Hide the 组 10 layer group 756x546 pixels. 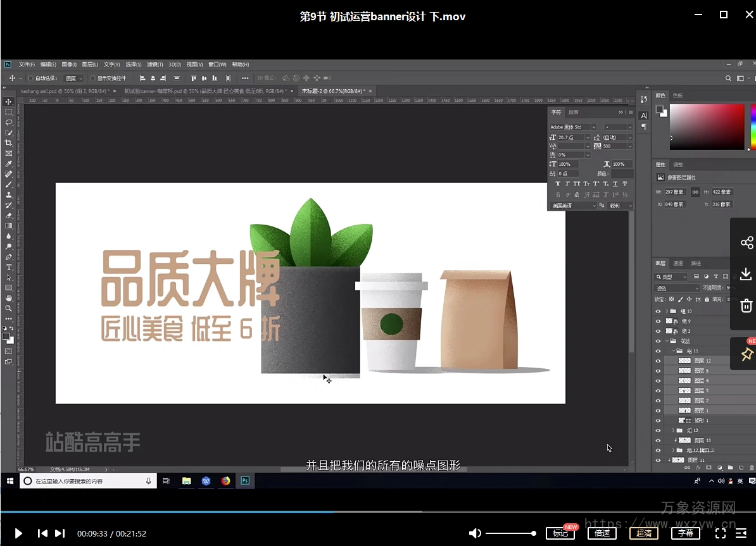658,311
